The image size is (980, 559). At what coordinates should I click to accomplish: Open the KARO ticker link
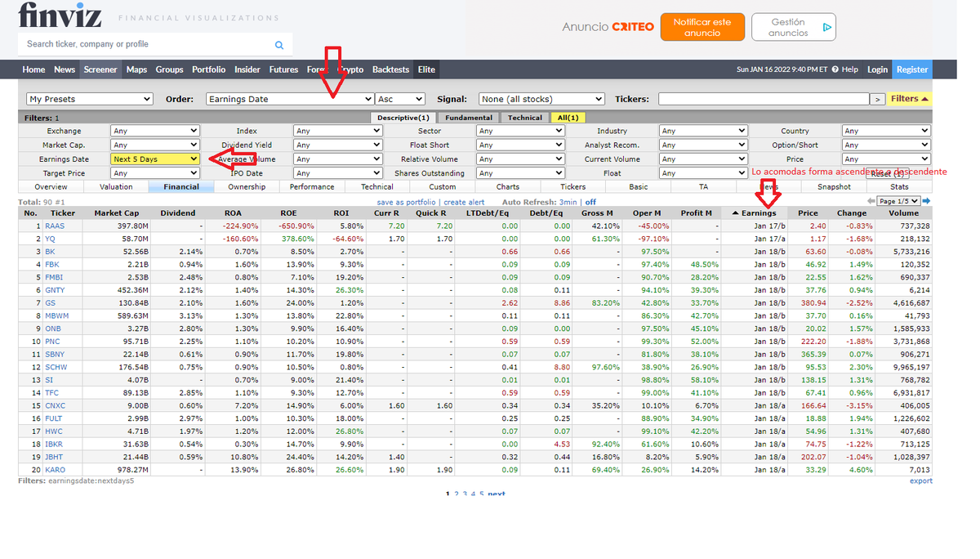pyautogui.click(x=56, y=470)
